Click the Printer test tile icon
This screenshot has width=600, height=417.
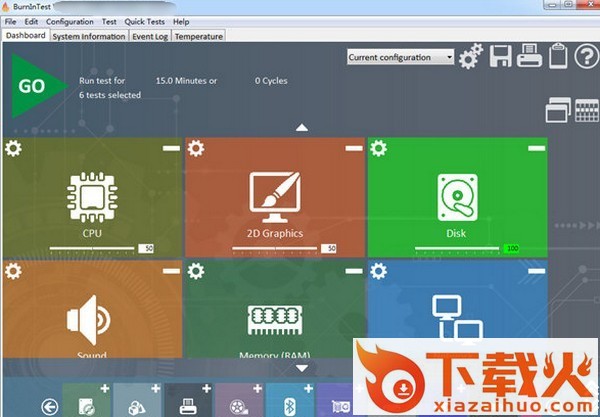(188, 406)
